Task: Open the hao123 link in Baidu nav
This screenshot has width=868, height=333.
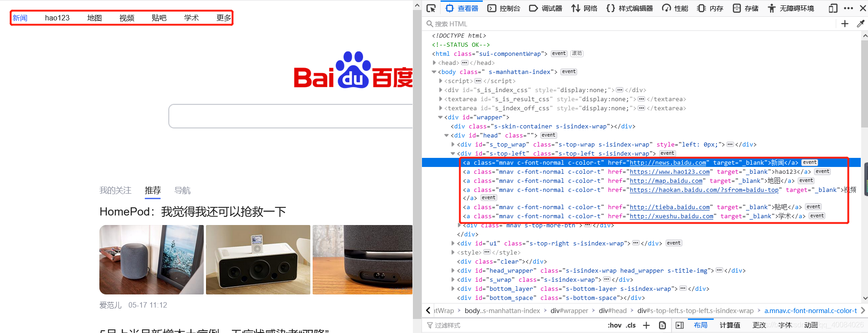Action: coord(57,18)
